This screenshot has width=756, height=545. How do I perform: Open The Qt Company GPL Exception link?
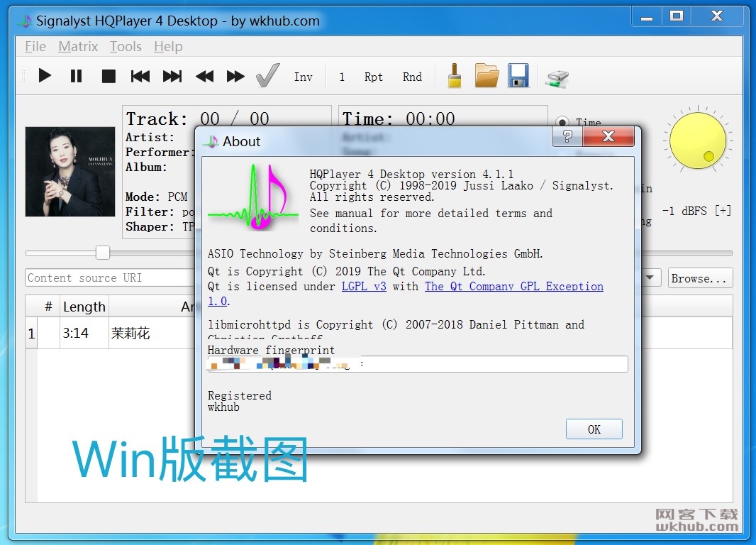pos(514,287)
